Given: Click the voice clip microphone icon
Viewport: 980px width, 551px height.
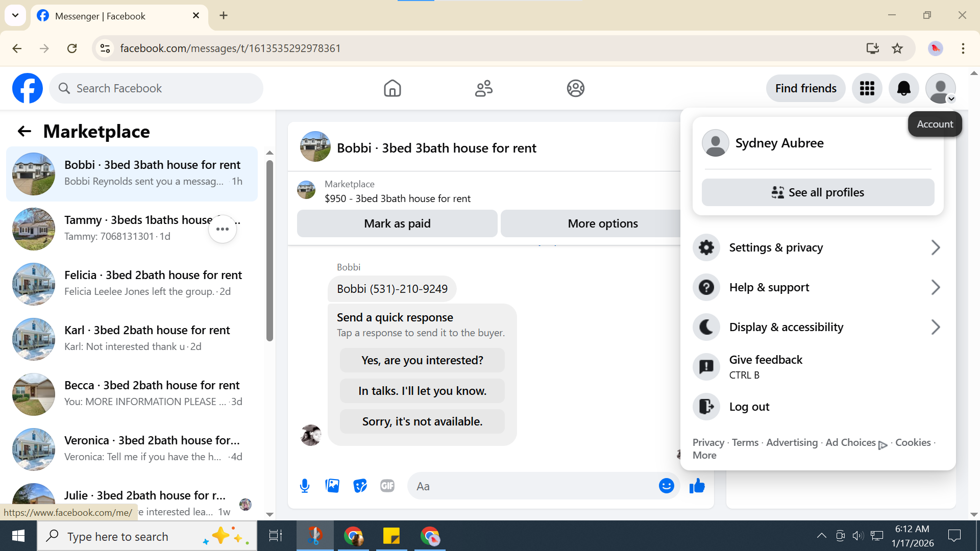Looking at the screenshot, I should (305, 486).
